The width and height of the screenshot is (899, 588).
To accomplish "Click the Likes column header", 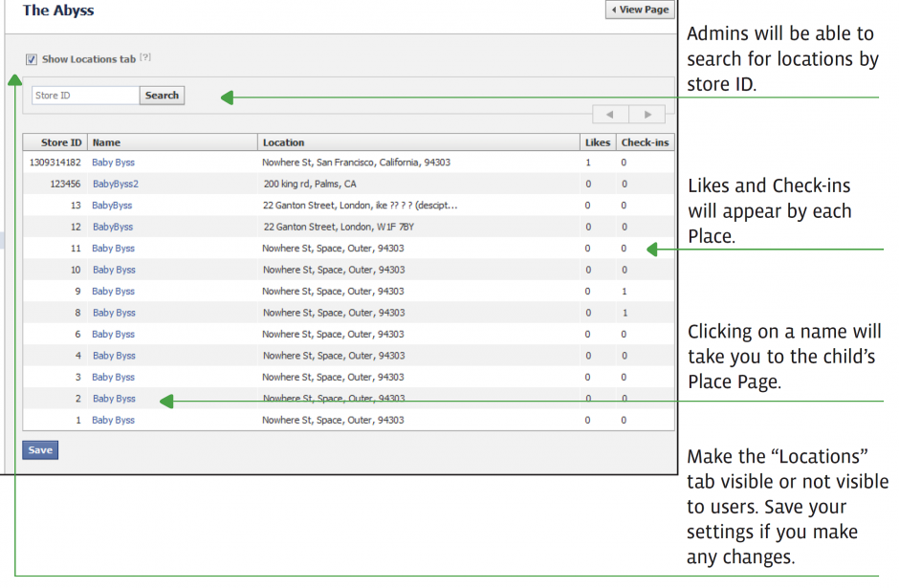I will pyautogui.click(x=598, y=142).
